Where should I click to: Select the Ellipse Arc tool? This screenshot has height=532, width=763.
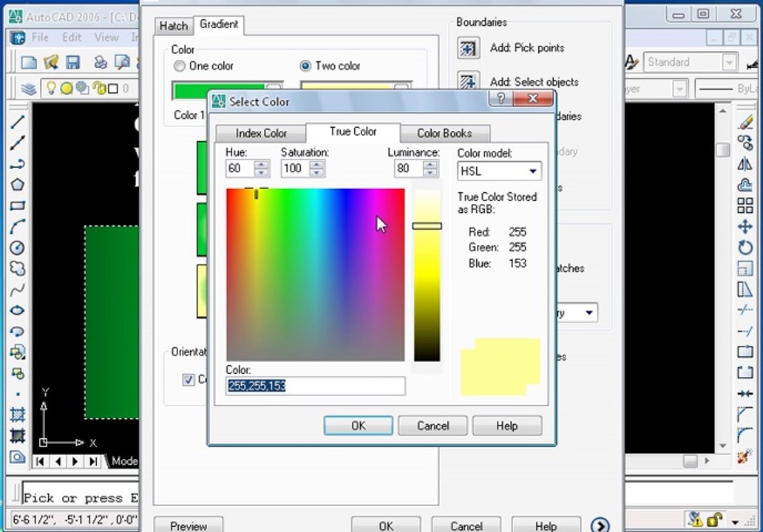(18, 332)
